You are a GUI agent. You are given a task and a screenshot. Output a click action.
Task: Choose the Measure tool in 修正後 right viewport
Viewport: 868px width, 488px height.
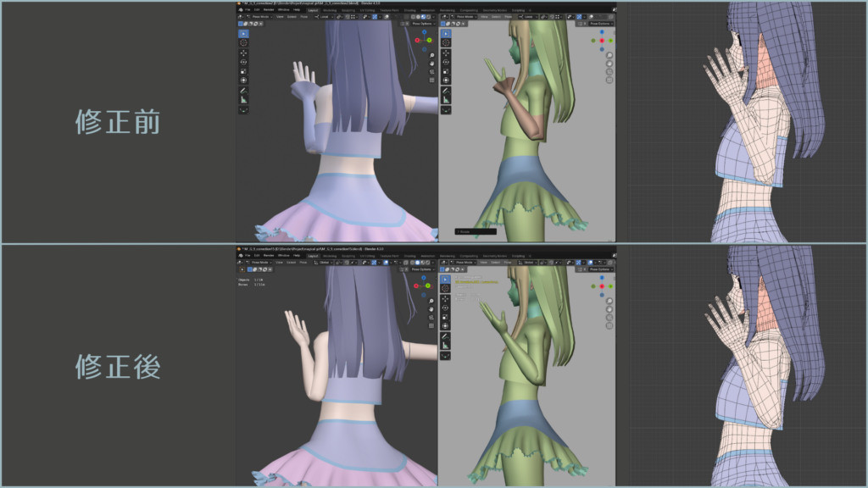(x=446, y=345)
